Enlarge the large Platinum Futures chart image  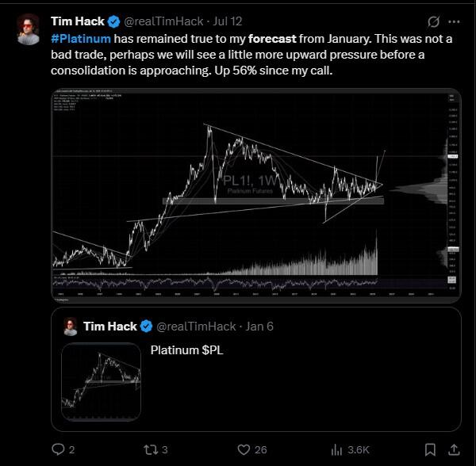click(x=255, y=194)
